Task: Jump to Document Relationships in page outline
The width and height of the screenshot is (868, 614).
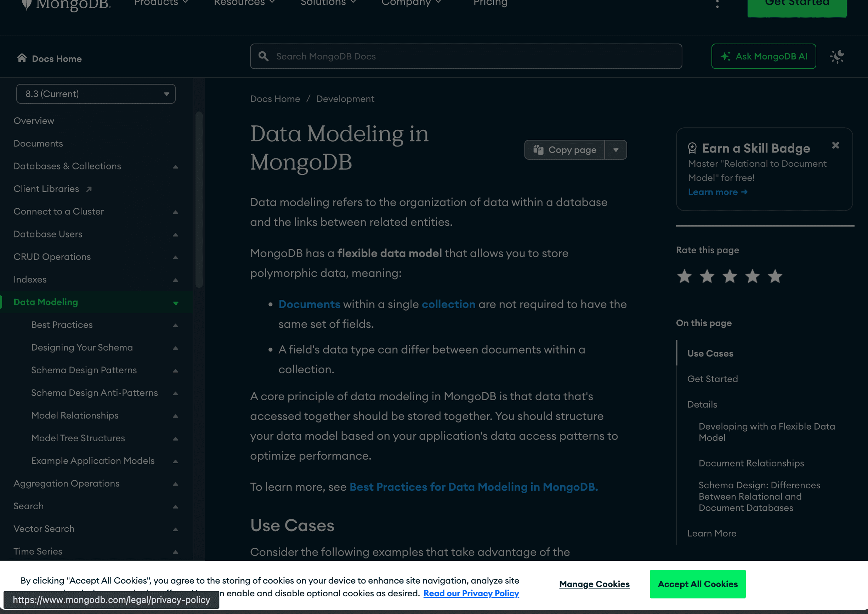Action: click(x=751, y=463)
